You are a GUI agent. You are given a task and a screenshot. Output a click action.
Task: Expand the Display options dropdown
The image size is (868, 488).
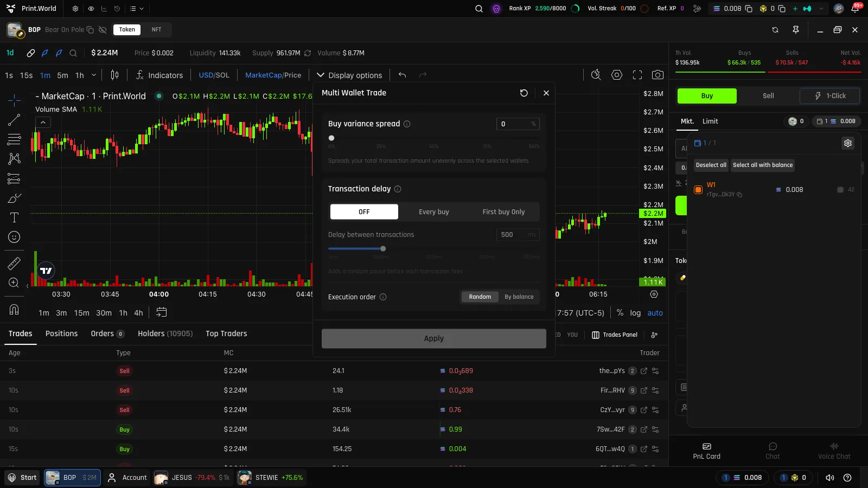(x=349, y=75)
